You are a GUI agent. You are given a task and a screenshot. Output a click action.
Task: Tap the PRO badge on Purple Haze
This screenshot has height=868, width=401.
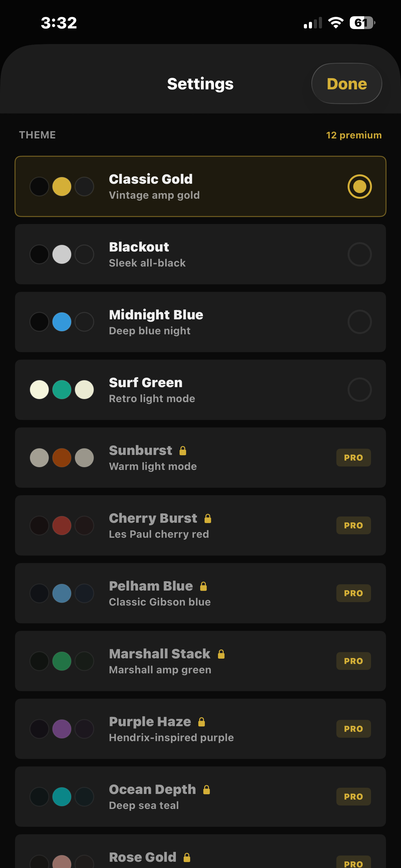353,729
